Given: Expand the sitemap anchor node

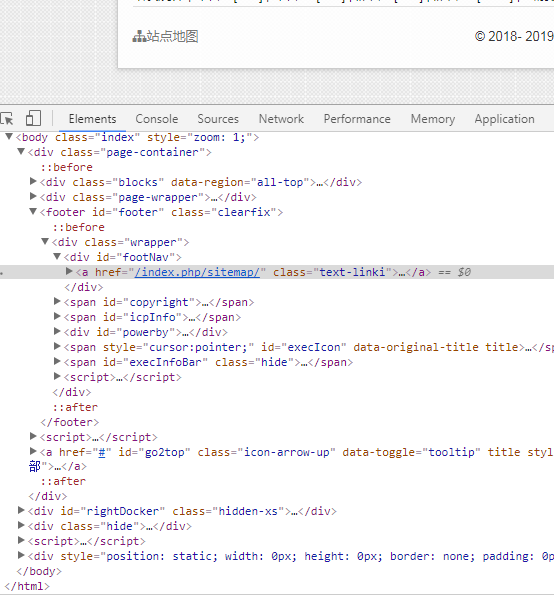Looking at the screenshot, I should [x=69, y=271].
